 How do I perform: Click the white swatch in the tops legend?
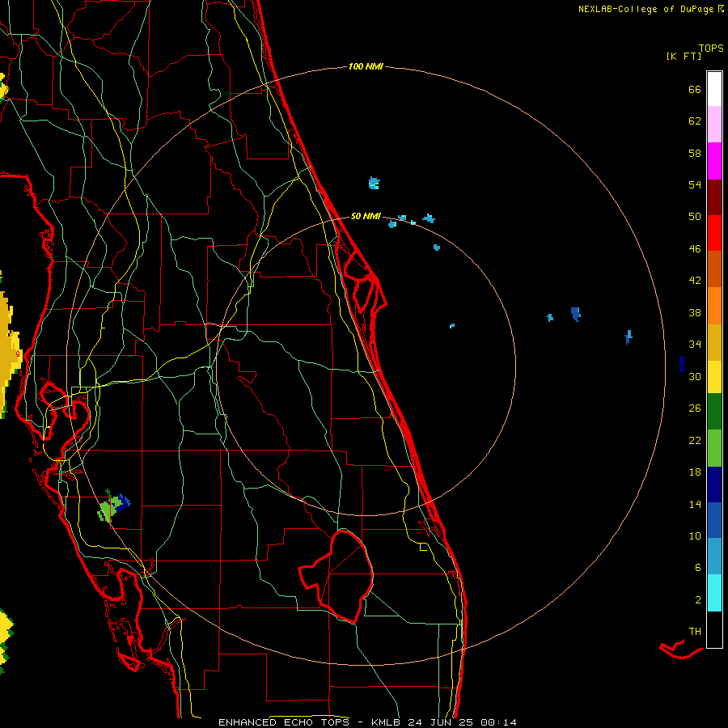click(x=714, y=89)
